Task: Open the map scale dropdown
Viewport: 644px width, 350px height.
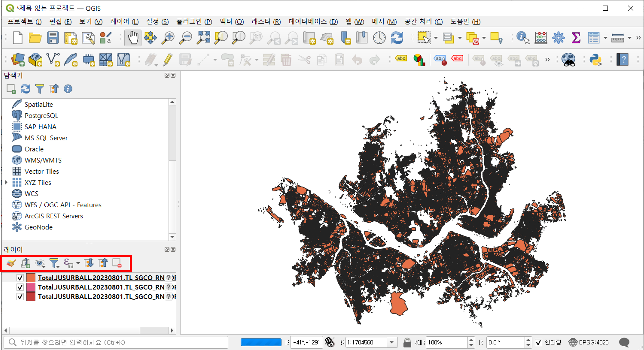Action: 391,342
